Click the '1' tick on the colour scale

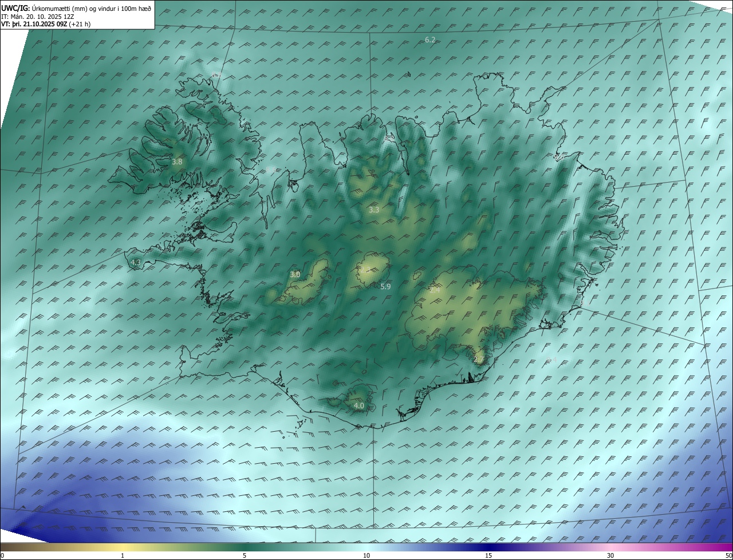tap(123, 555)
